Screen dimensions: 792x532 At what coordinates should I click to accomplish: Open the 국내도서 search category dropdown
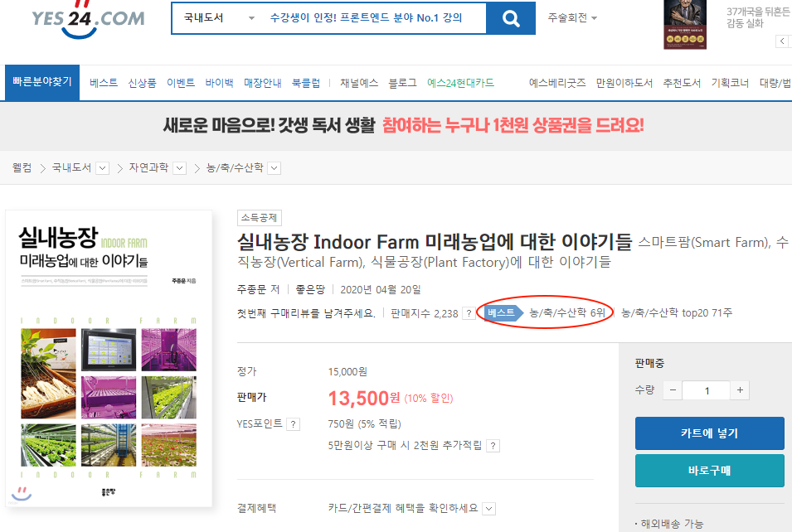(x=219, y=18)
